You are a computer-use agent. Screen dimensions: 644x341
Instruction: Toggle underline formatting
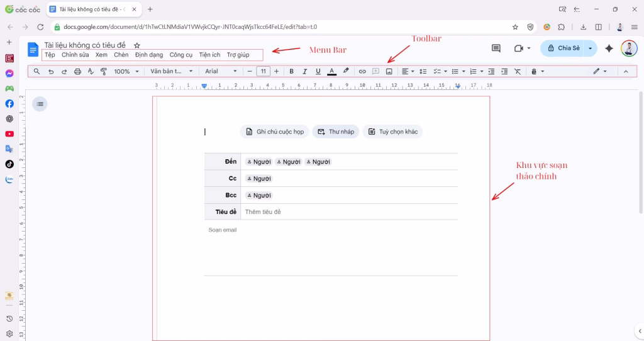click(318, 72)
